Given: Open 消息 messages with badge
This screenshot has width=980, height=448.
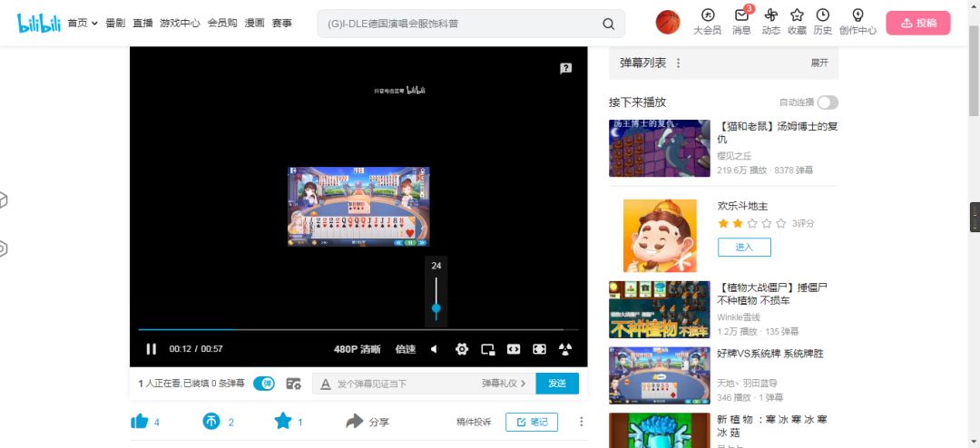Looking at the screenshot, I should [x=741, y=15].
